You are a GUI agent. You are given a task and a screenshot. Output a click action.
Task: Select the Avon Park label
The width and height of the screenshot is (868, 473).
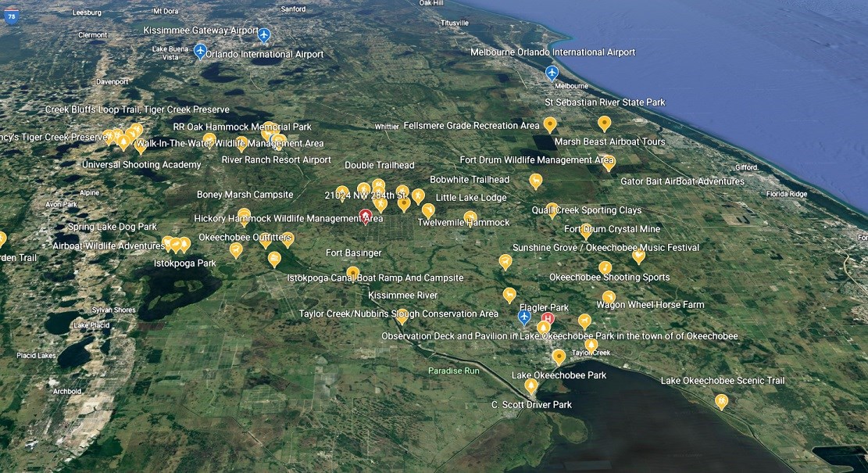[62, 204]
